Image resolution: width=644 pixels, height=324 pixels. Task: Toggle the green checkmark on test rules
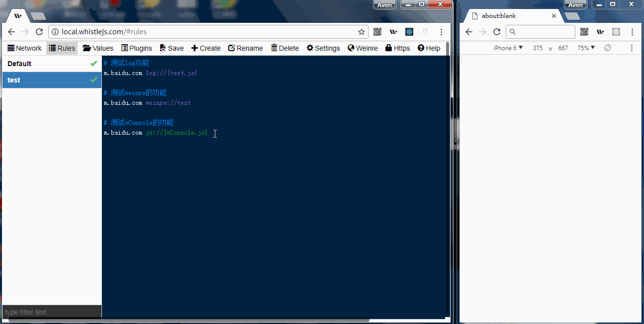(x=93, y=80)
